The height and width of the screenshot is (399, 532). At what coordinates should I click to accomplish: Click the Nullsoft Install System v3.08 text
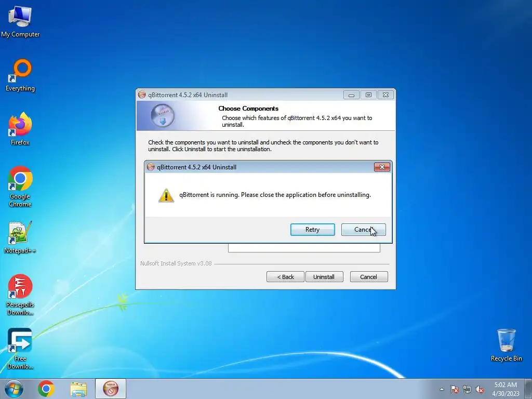tap(176, 263)
